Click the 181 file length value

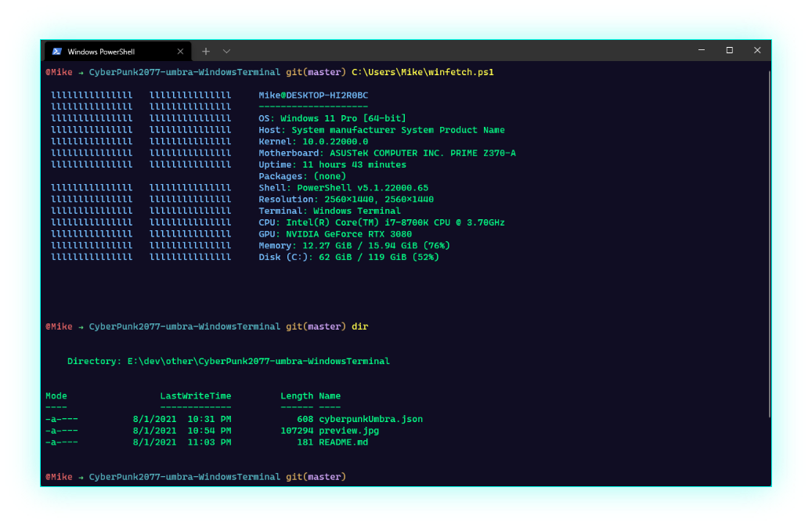coord(305,442)
